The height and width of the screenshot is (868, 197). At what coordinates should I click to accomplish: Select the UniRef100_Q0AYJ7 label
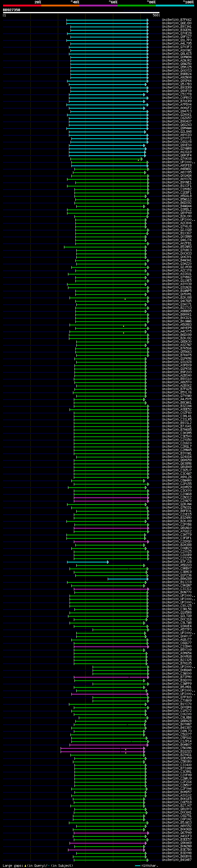pos(177,636)
